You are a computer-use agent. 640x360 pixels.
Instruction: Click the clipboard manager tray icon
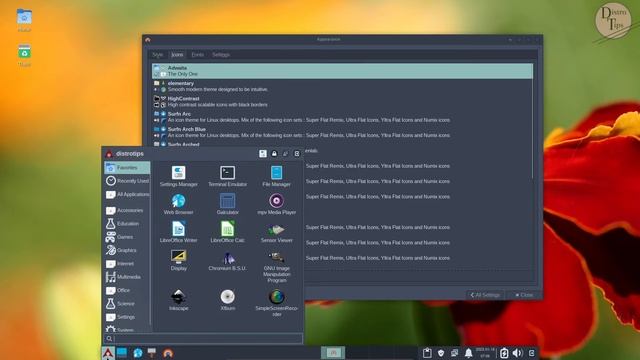point(427,353)
